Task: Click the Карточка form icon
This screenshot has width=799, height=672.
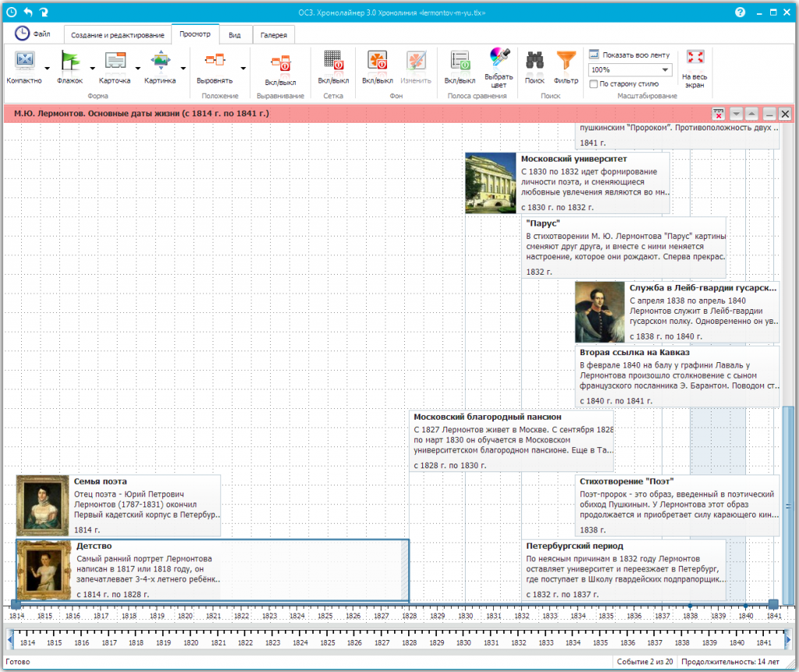Action: [x=115, y=62]
